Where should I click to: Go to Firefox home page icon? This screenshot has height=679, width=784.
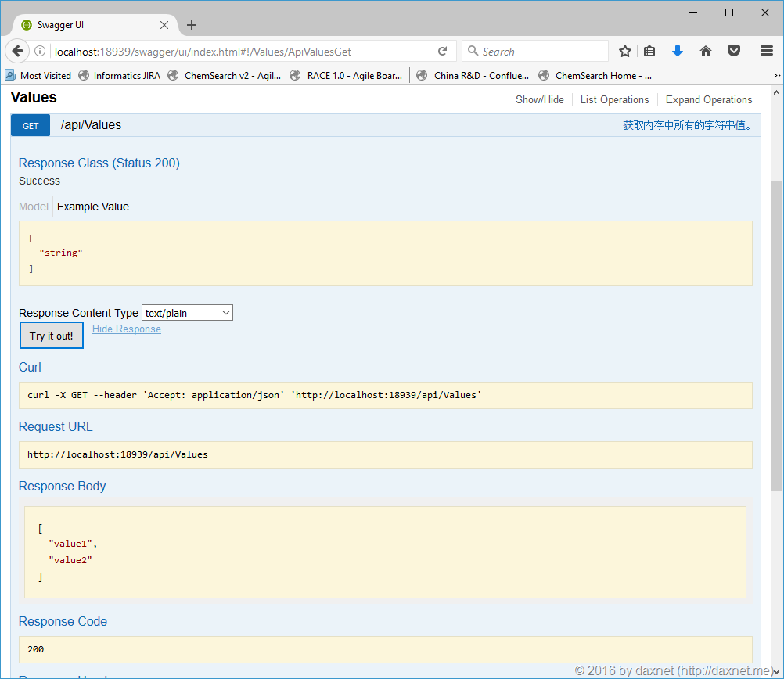click(706, 52)
